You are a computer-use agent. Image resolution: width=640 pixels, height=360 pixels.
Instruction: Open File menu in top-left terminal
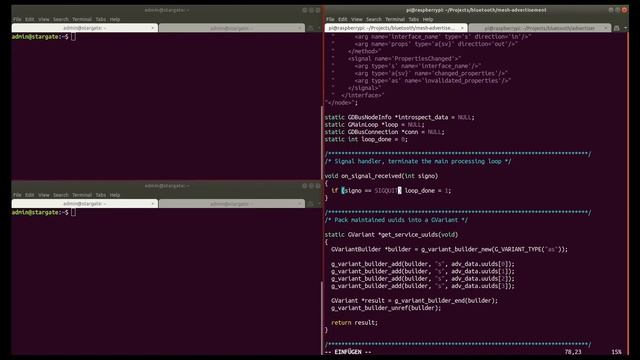coord(17,19)
